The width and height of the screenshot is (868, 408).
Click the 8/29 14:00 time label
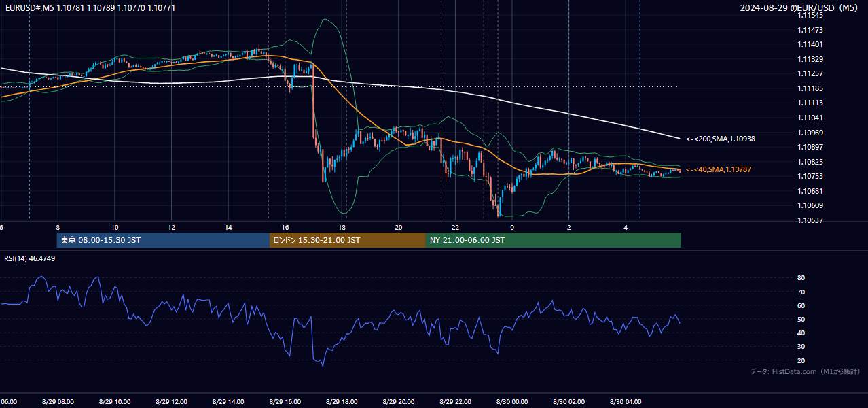228,402
